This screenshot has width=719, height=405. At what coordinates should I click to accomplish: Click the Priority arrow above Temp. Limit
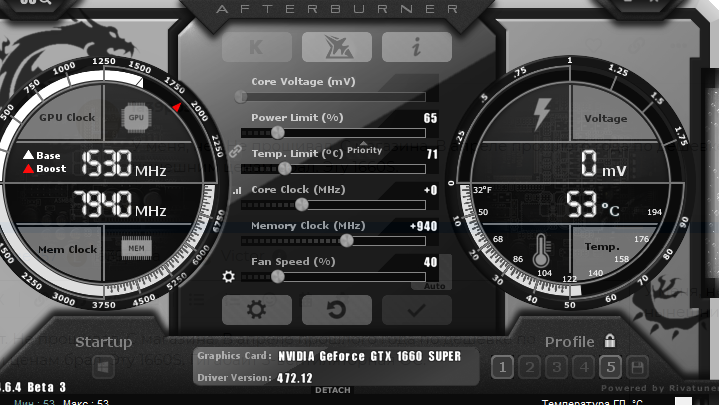tap(363, 144)
